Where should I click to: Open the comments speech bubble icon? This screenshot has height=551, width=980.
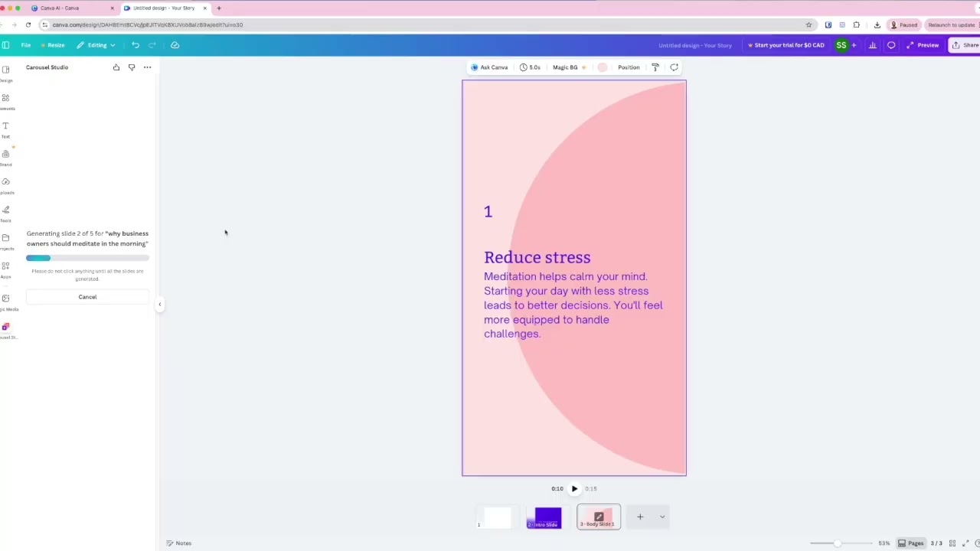point(891,45)
